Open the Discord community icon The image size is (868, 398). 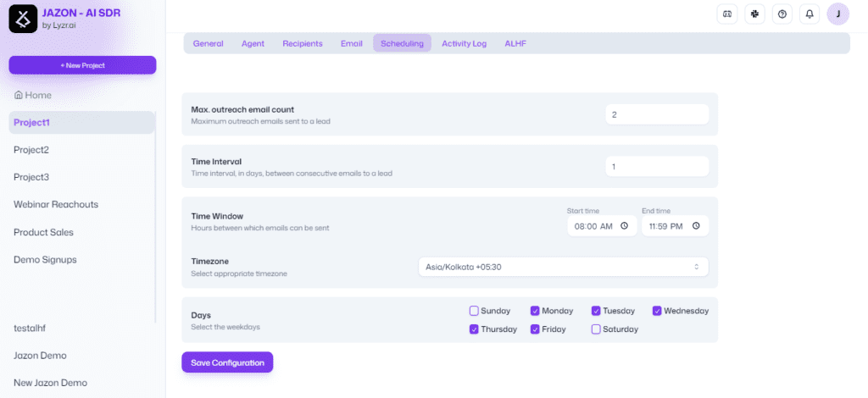pyautogui.click(x=726, y=14)
